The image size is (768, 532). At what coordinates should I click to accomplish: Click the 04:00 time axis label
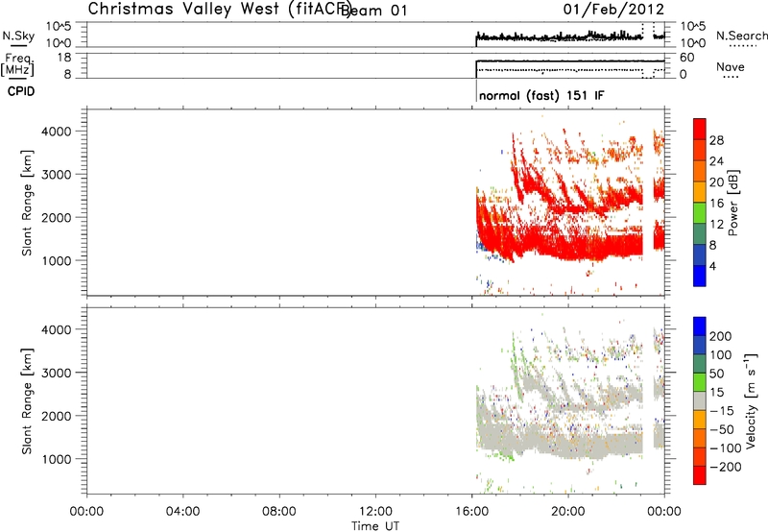coord(183,512)
